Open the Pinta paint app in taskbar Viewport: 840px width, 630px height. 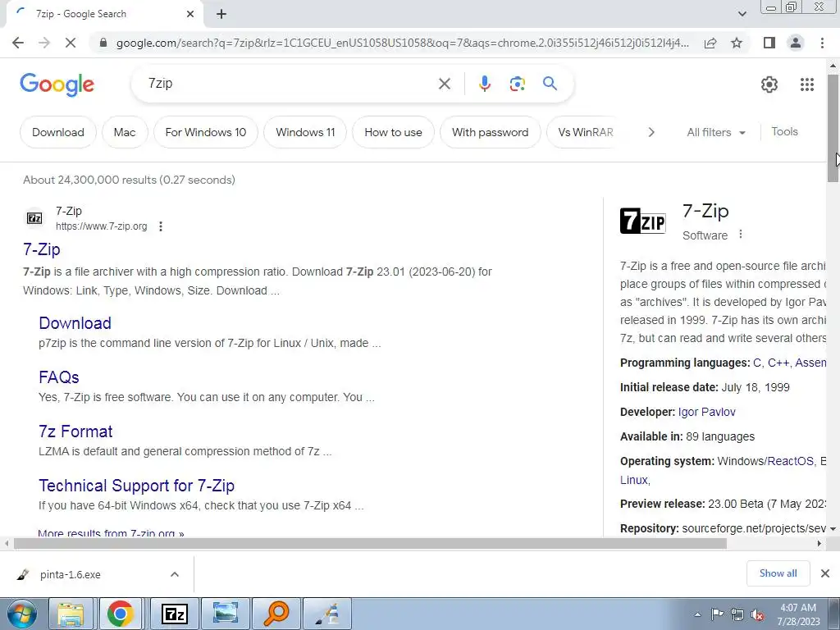tap(327, 614)
